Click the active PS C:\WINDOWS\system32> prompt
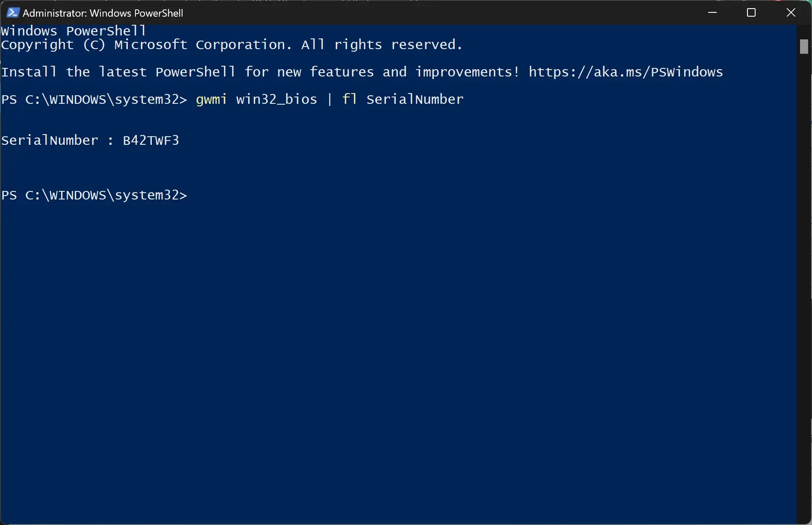The image size is (812, 525). [94, 195]
